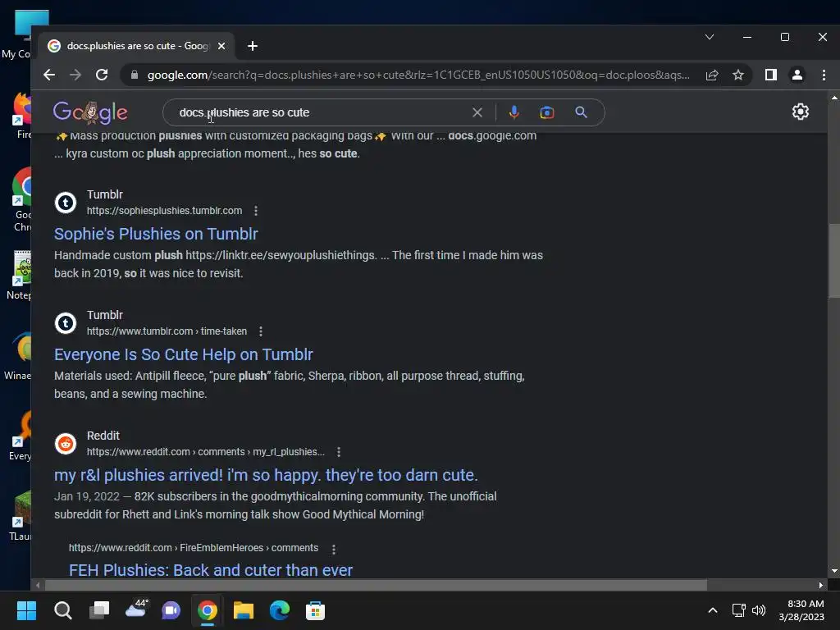Open Task View on taskbar

pos(99,610)
